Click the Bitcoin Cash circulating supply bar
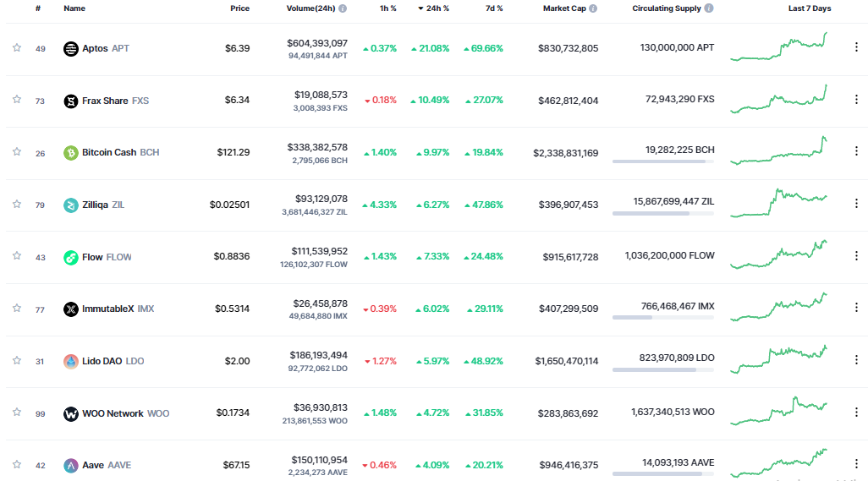This screenshot has width=868, height=481. click(662, 161)
